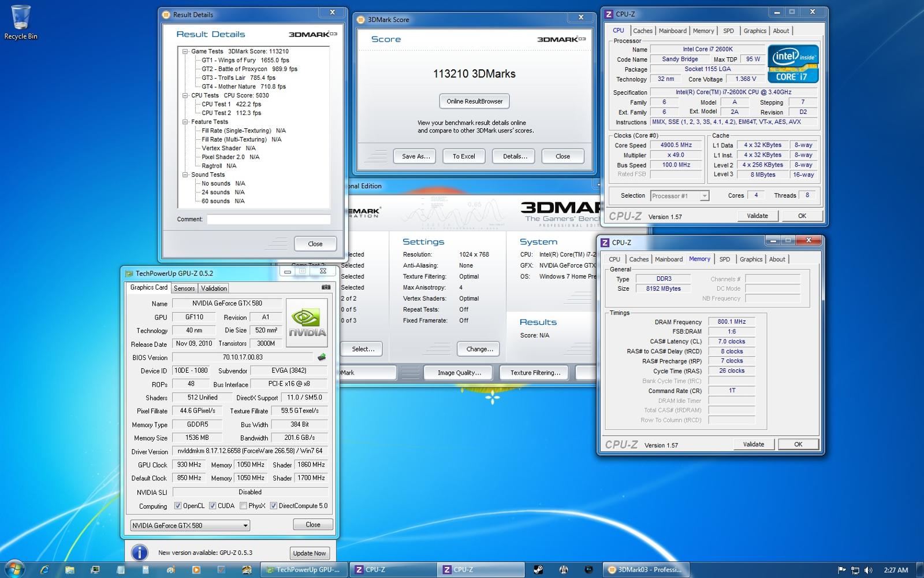
Task: Click the Intel Core i7 logo in CPU-Z
Action: point(793,64)
